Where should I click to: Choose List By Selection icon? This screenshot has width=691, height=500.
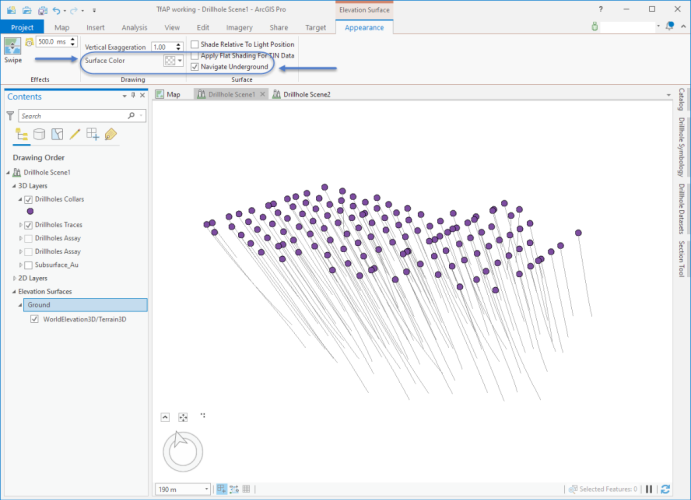coord(57,134)
